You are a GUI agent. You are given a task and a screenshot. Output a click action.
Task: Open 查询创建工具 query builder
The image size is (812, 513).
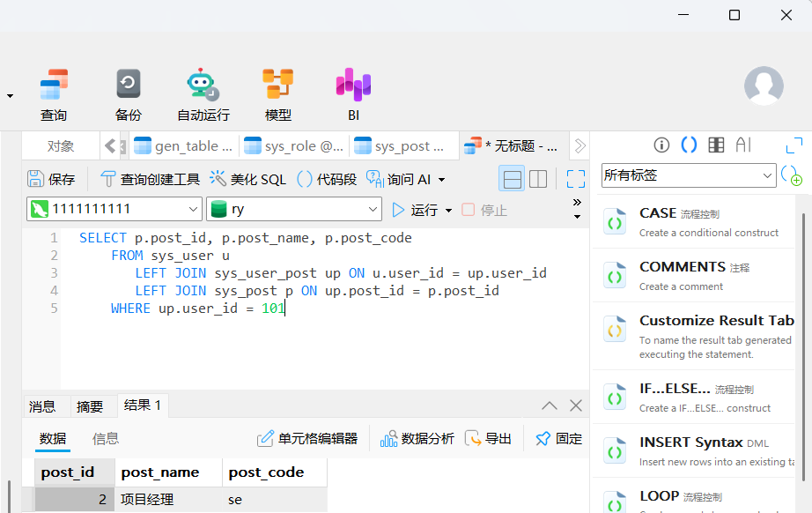(x=150, y=179)
